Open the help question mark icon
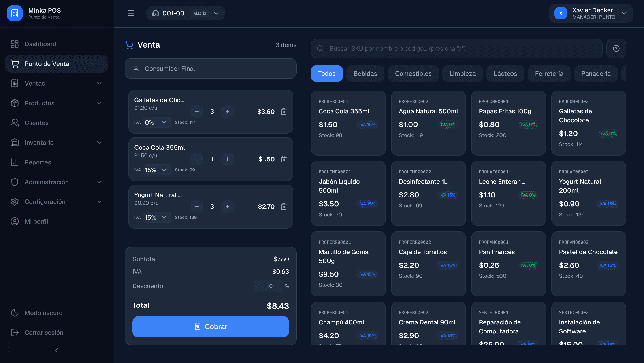The height and width of the screenshot is (363, 644). pyautogui.click(x=616, y=49)
